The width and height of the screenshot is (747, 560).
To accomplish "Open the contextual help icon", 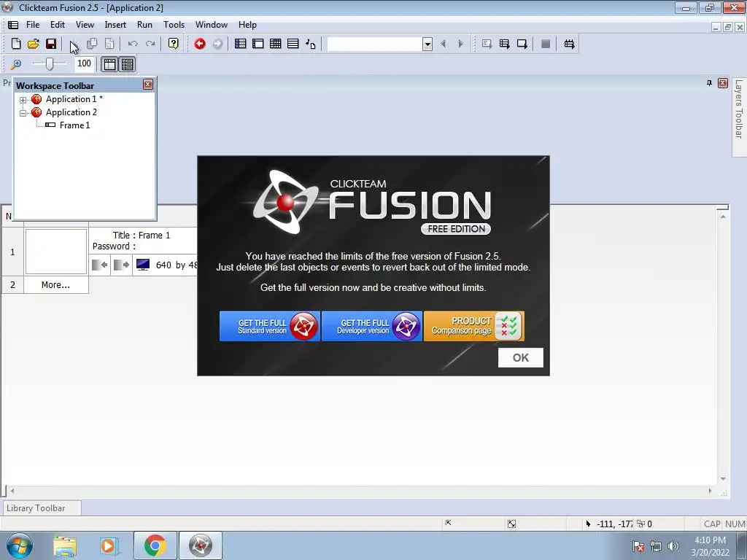I will [174, 44].
